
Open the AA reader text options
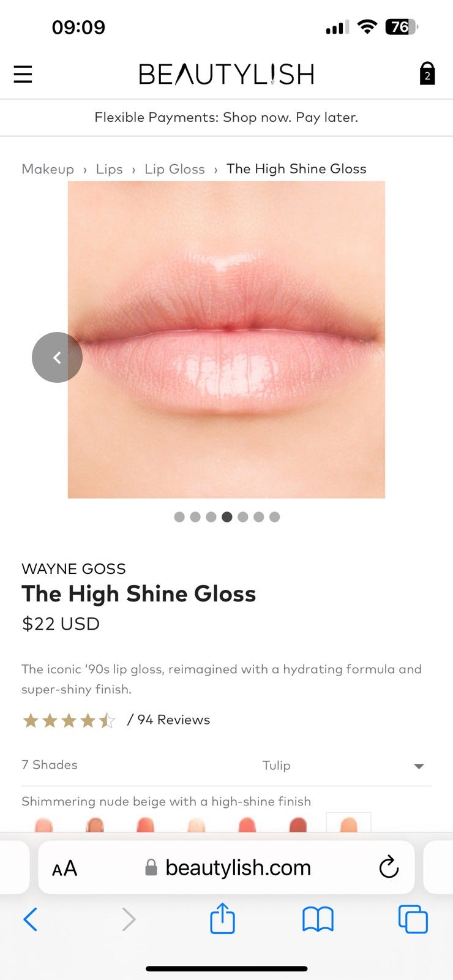pos(64,868)
